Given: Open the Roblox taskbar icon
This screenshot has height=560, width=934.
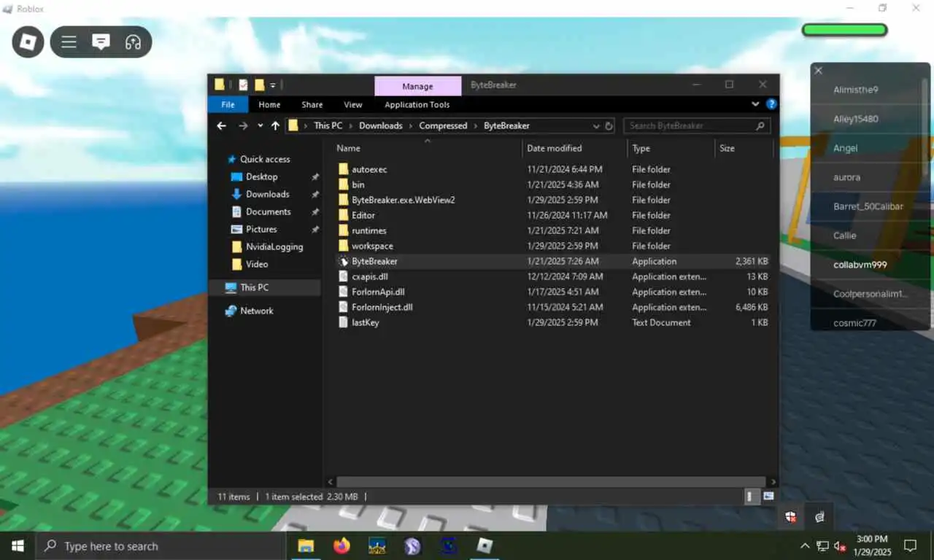Looking at the screenshot, I should point(485,546).
